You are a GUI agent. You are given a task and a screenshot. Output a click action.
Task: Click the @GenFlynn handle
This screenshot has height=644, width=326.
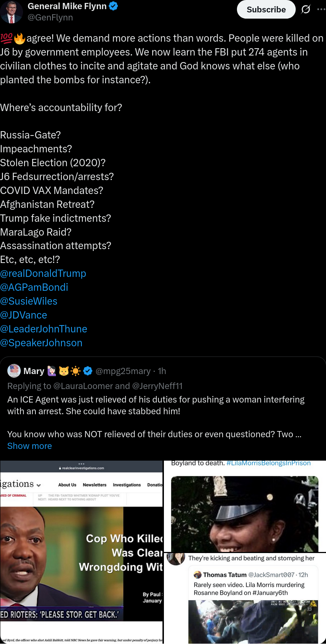tap(50, 18)
